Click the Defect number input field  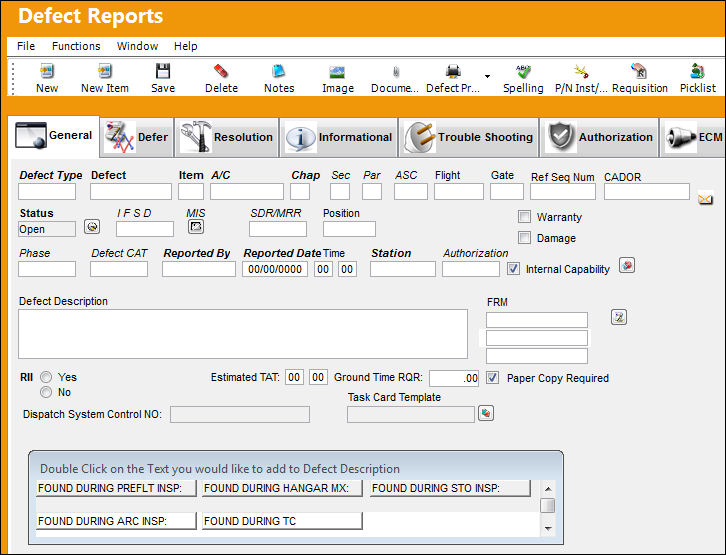(x=131, y=192)
